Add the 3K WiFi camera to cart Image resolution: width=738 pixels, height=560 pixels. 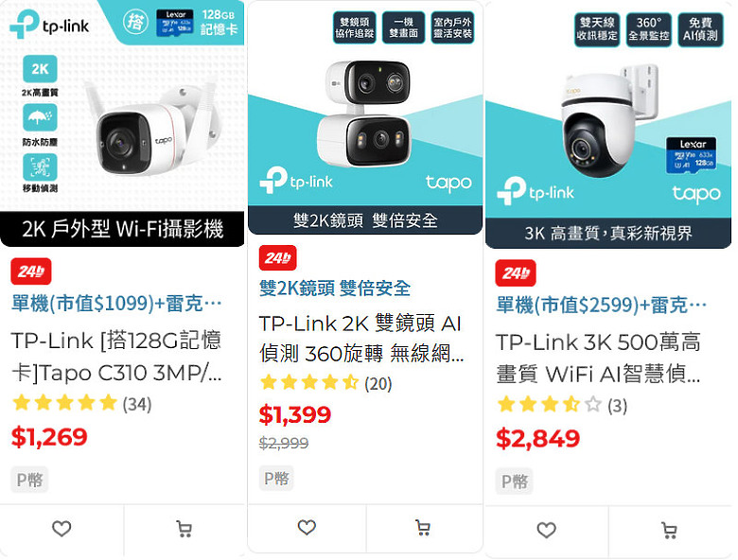(x=669, y=531)
